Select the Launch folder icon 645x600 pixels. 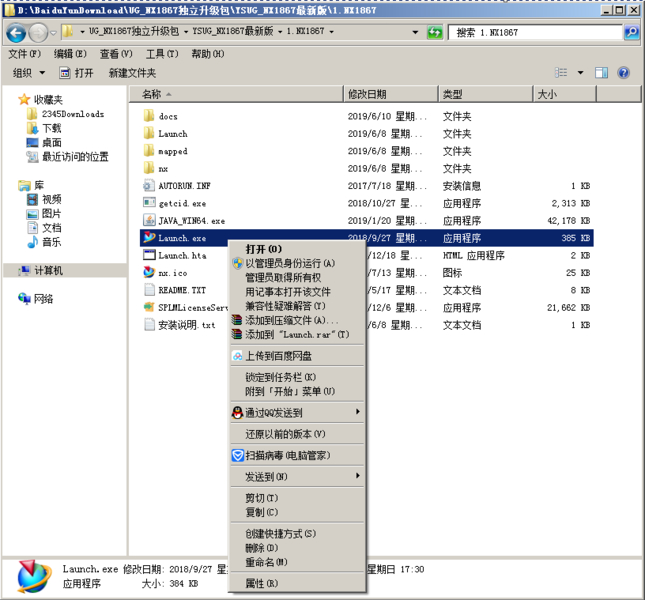(148, 133)
